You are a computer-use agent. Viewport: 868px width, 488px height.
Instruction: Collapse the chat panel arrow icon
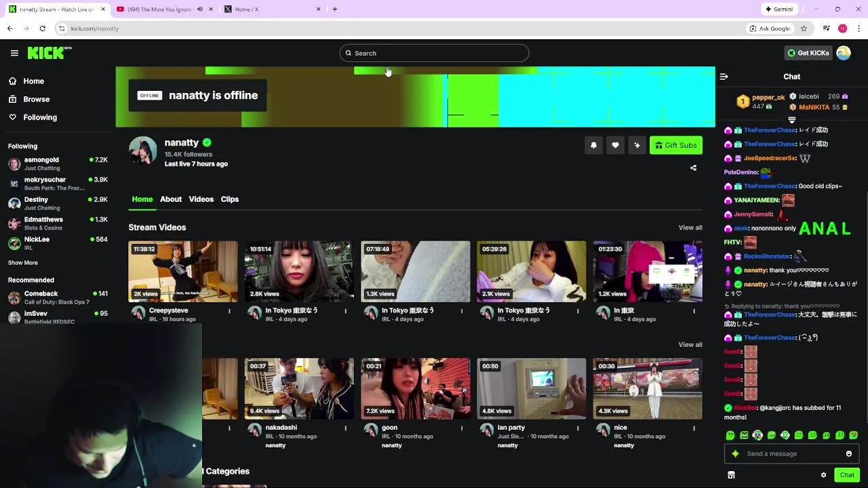[x=724, y=77]
